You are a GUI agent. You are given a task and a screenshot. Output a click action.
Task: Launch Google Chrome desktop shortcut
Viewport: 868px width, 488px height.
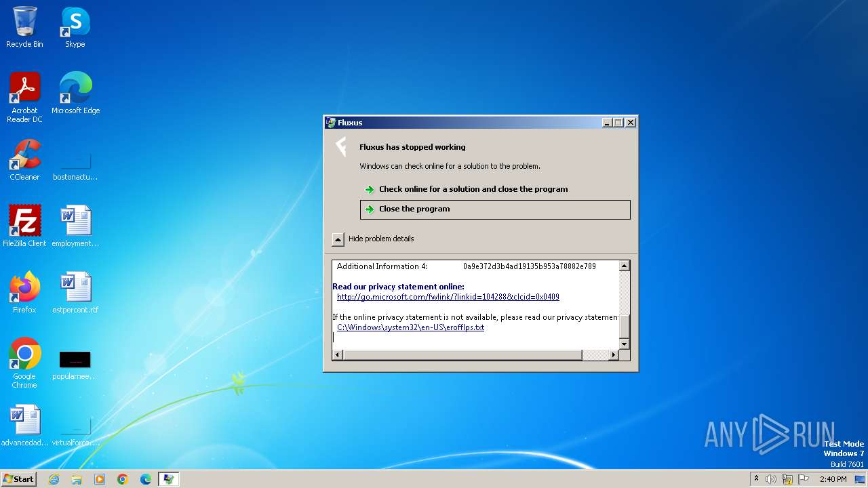(24, 363)
